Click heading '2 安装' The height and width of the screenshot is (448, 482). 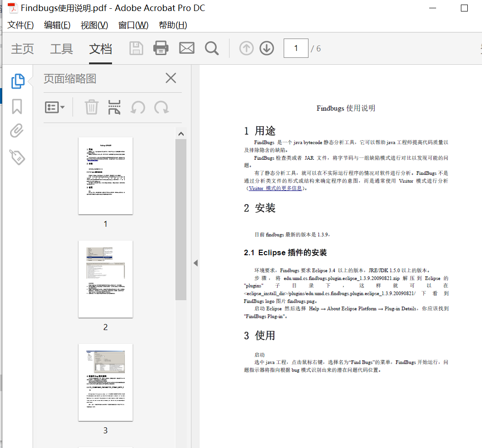[260, 208]
